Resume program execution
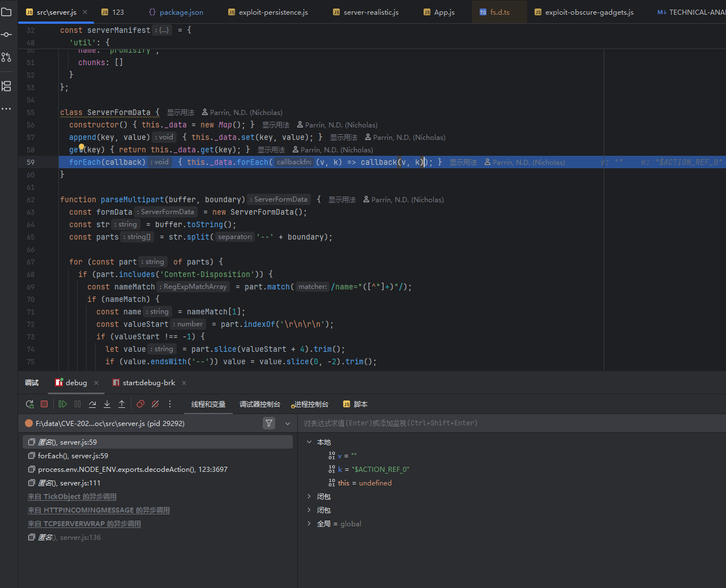 [x=63, y=404]
